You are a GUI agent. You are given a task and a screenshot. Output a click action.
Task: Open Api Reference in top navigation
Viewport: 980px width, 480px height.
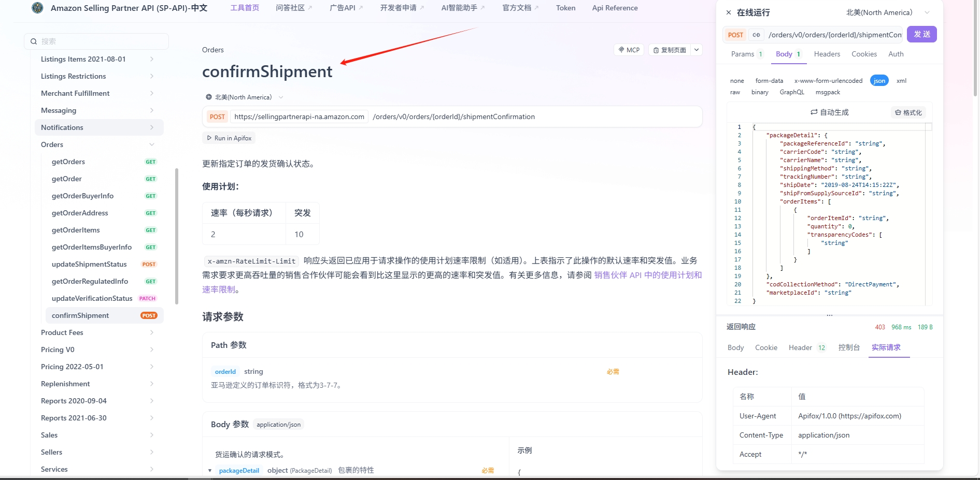[x=615, y=8]
